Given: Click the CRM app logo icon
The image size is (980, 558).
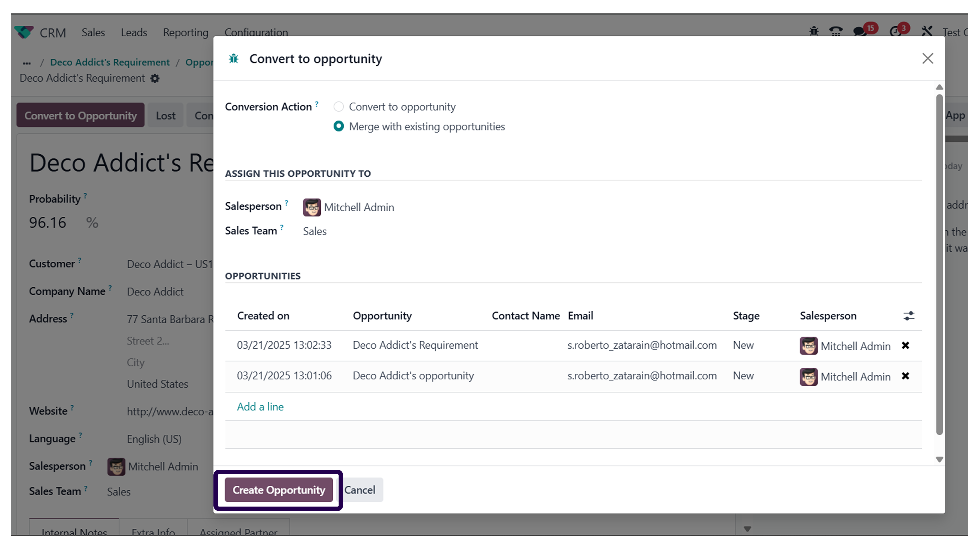Looking at the screenshot, I should coord(24,32).
